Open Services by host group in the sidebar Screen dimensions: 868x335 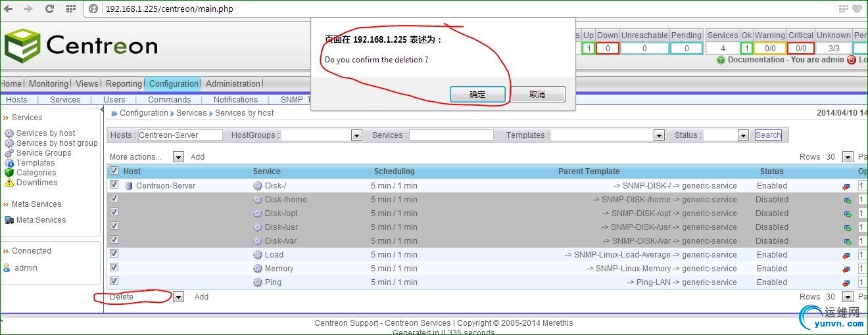pos(57,143)
